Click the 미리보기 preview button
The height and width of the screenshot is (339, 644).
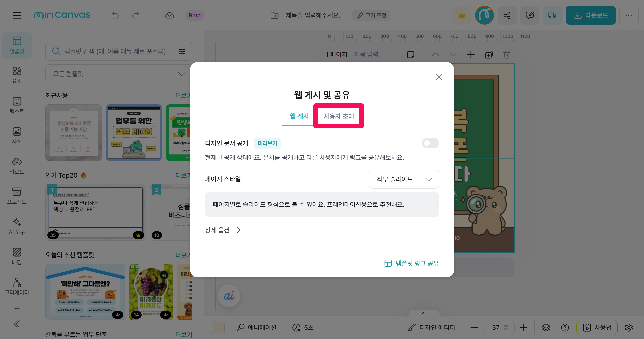point(267,143)
